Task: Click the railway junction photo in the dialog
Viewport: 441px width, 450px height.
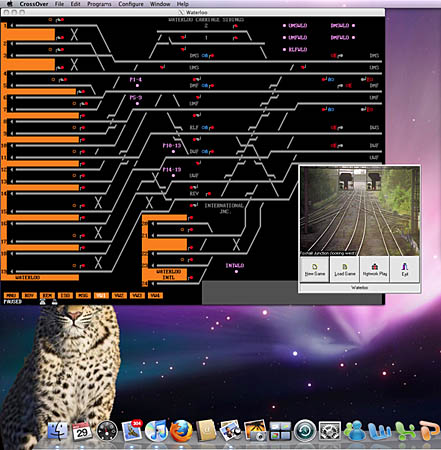Action: click(360, 211)
